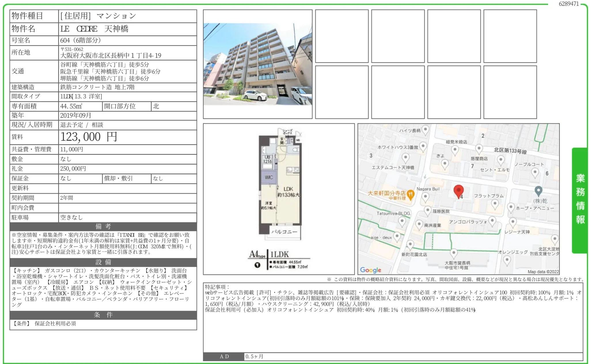Click the Google logo on map
The width and height of the screenshot is (592, 364).
click(x=370, y=270)
